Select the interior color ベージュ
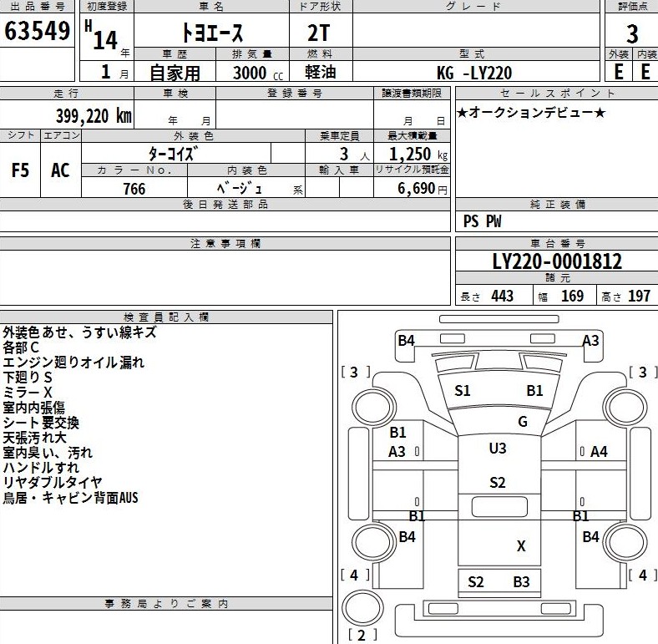Viewport: 658px width, 644px height. (240, 188)
